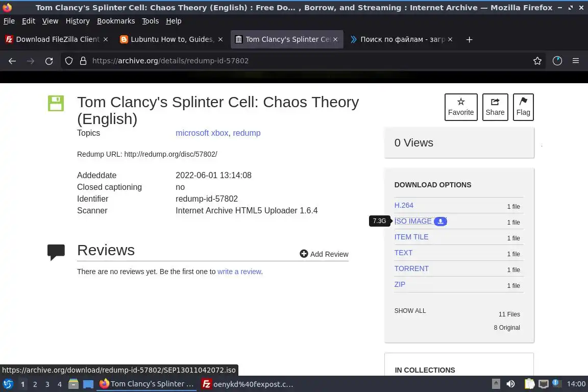588x392 pixels.
Task: Click SHOW ALL download files
Action: (410, 311)
